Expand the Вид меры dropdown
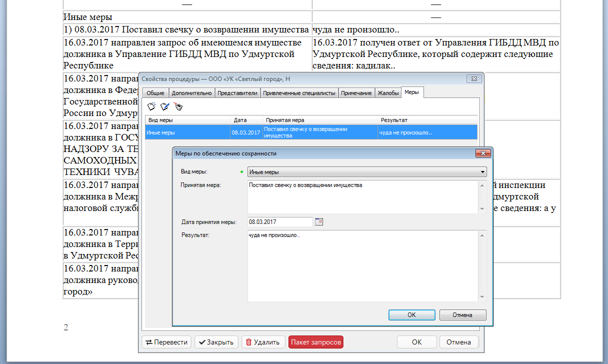 pyautogui.click(x=482, y=172)
